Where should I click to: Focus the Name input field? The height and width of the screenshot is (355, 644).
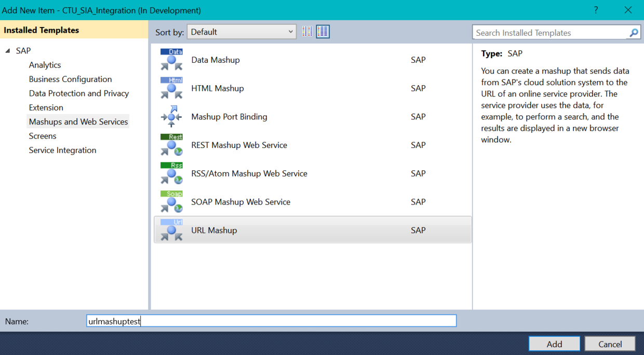(272, 321)
